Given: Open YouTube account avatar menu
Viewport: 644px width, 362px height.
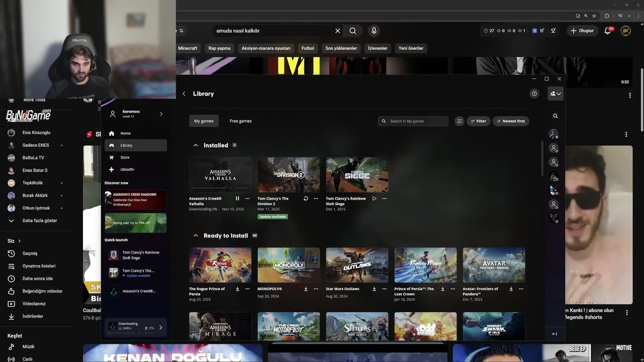Looking at the screenshot, I should point(626,31).
